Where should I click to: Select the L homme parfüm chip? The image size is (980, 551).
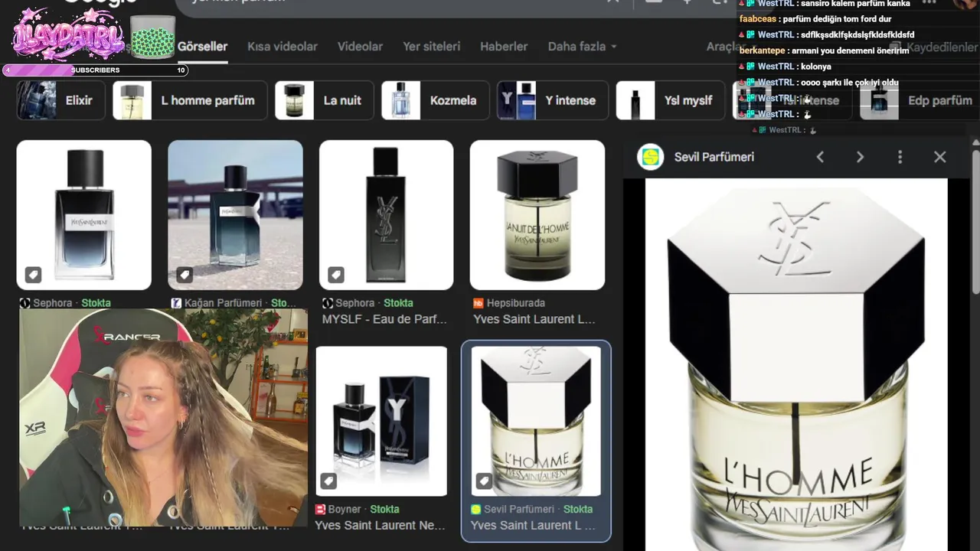click(190, 100)
